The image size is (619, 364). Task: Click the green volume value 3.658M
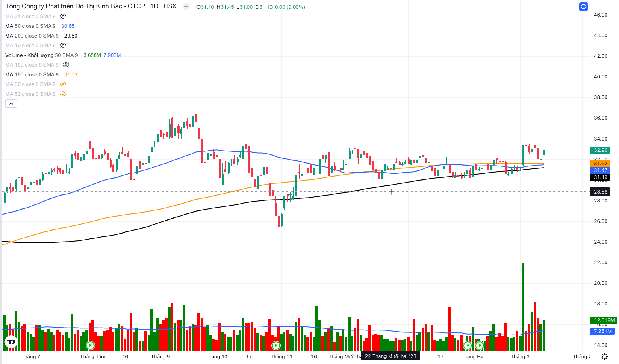(x=92, y=55)
